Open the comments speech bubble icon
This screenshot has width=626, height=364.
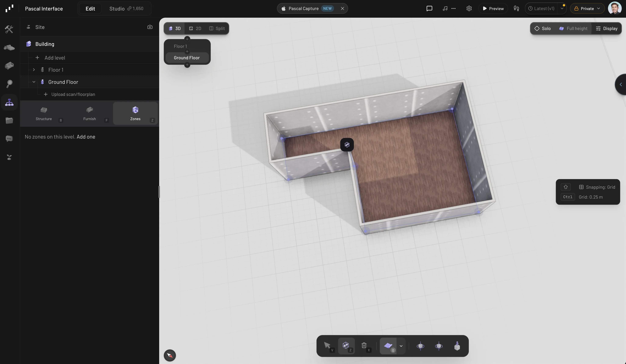pos(429,8)
